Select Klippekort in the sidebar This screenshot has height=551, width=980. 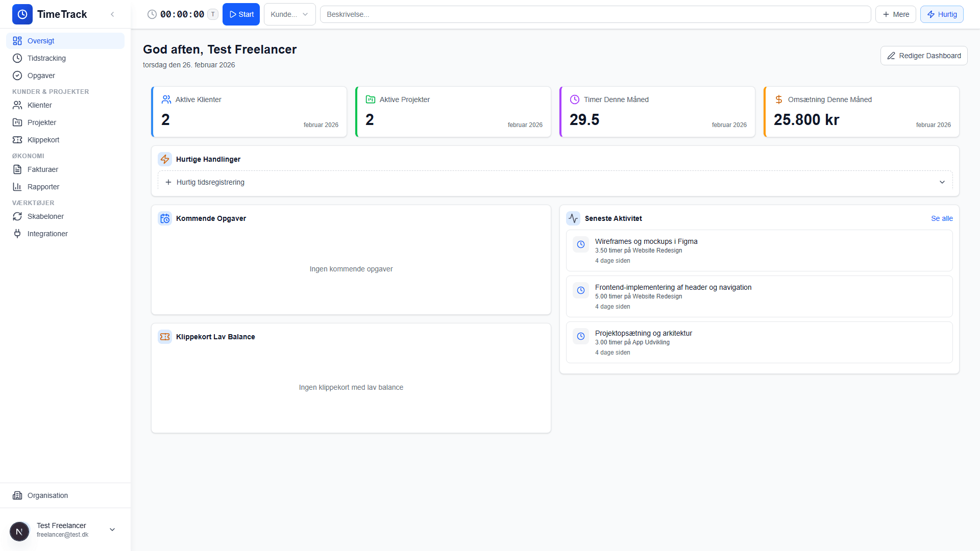65,140
